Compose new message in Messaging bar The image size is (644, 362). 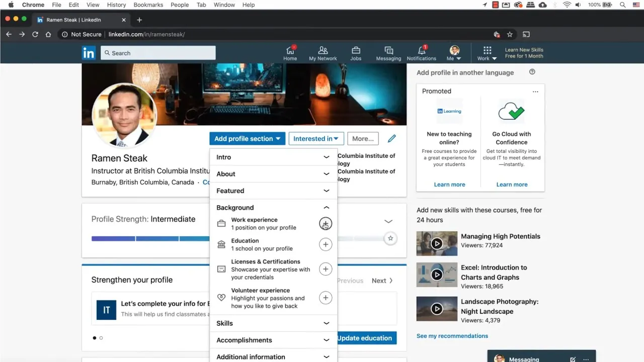tap(573, 359)
